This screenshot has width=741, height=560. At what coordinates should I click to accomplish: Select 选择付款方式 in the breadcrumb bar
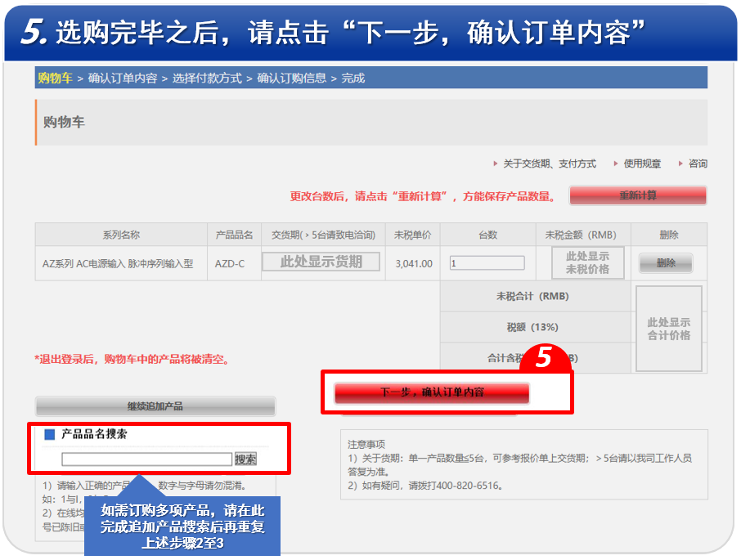click(207, 78)
